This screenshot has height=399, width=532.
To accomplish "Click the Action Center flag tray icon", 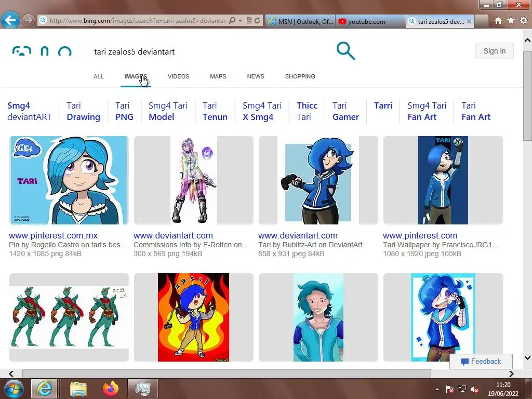I will coord(450,389).
